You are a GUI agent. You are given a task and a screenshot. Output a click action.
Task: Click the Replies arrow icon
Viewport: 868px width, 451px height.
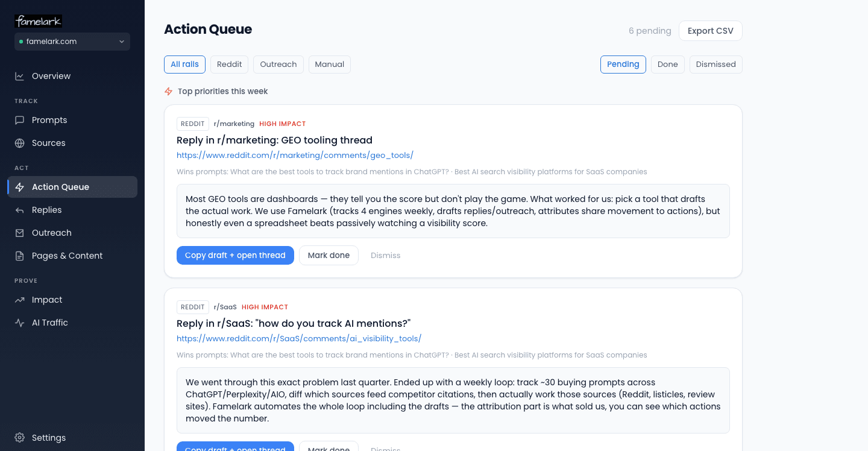pos(20,210)
